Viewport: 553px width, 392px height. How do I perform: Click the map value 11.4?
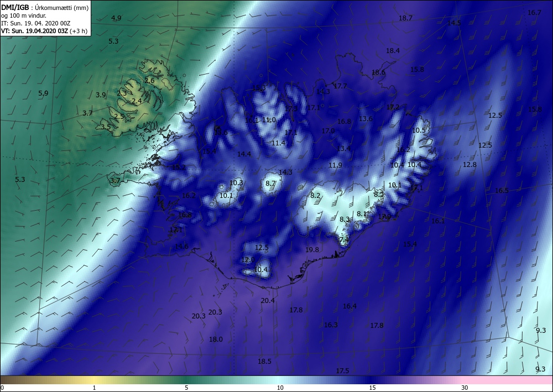point(278,143)
